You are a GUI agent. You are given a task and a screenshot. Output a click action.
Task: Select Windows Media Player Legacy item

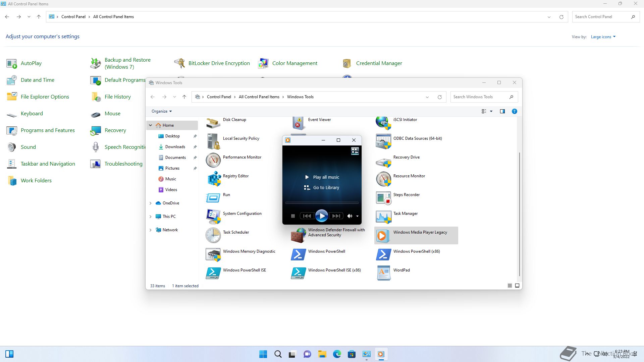point(416,235)
